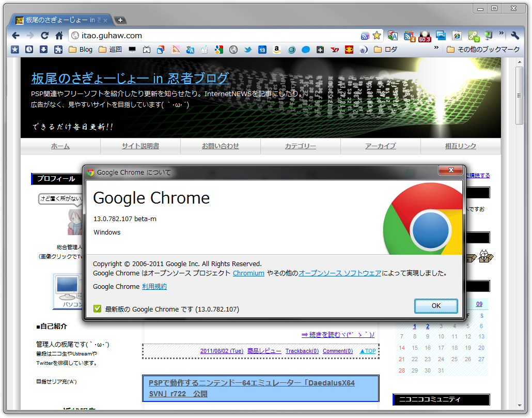Click the scrollbar down arrow
Screen dimensions: 532x418
point(520,406)
